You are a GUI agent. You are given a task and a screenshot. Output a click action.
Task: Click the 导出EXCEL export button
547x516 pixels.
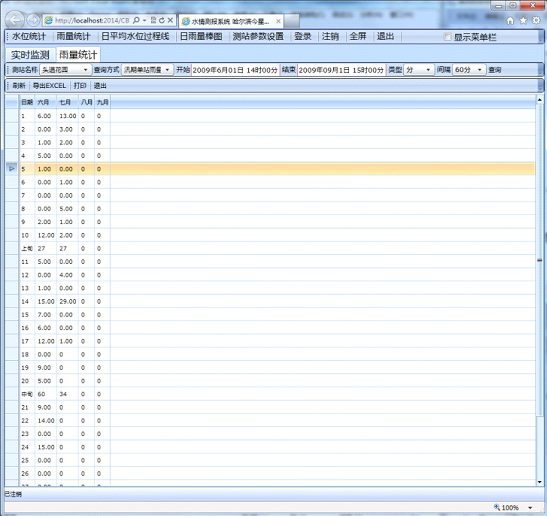tap(49, 85)
